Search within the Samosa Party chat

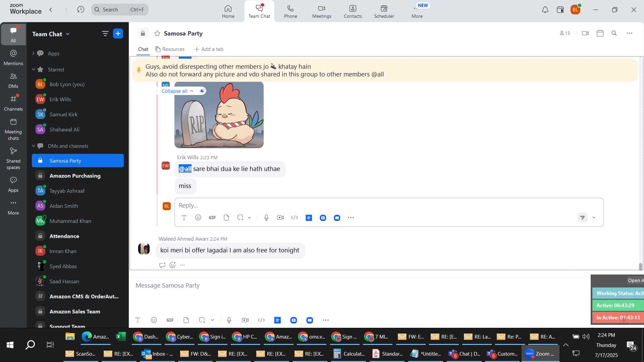[x=614, y=33]
